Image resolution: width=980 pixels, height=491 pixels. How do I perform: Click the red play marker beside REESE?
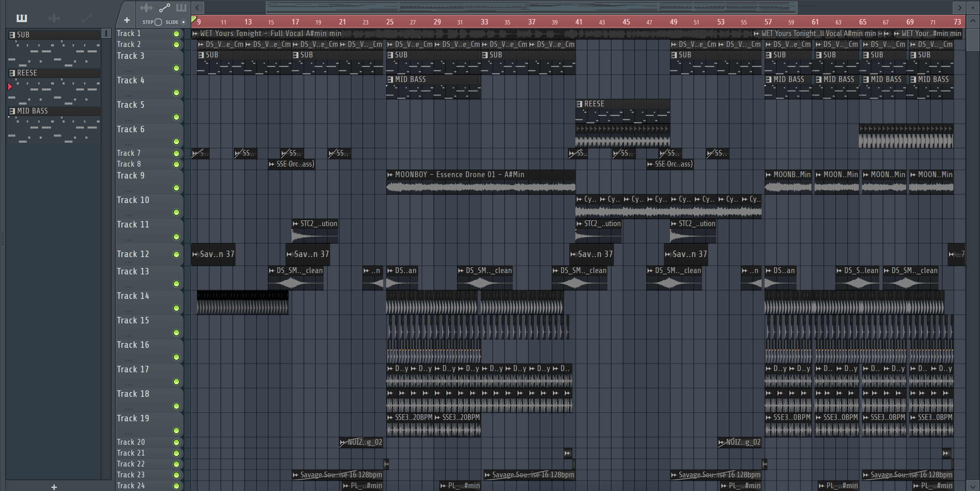[x=10, y=87]
